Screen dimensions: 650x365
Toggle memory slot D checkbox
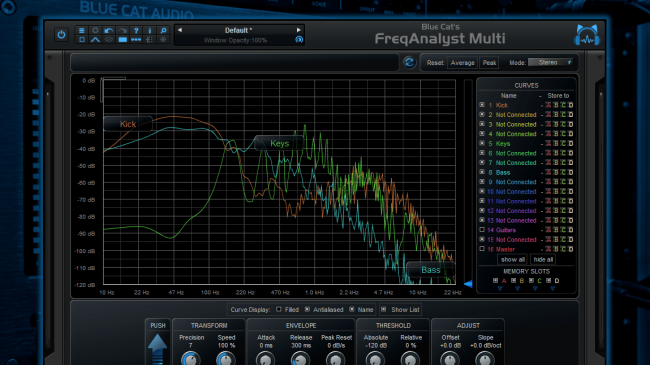point(548,281)
